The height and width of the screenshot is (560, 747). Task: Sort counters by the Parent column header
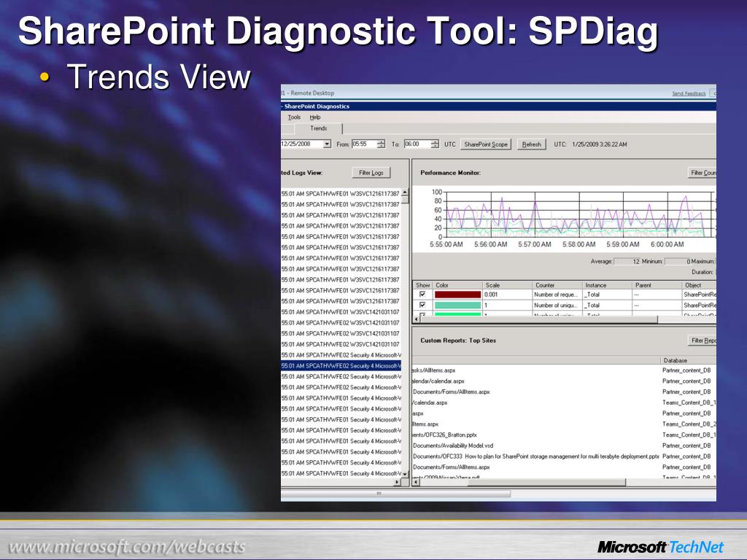point(657,285)
